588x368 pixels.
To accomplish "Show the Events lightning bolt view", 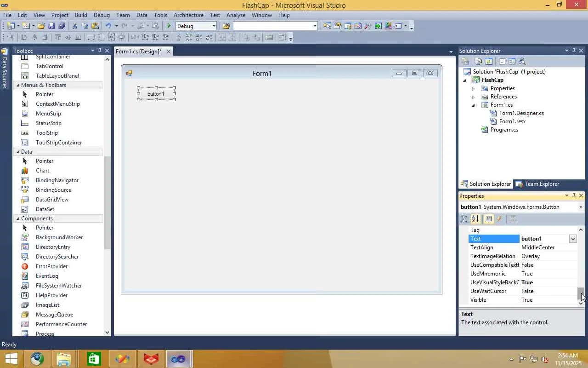I will [x=499, y=219].
